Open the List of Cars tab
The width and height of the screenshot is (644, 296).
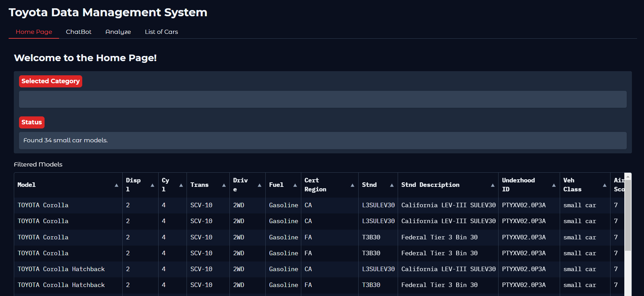tap(161, 32)
